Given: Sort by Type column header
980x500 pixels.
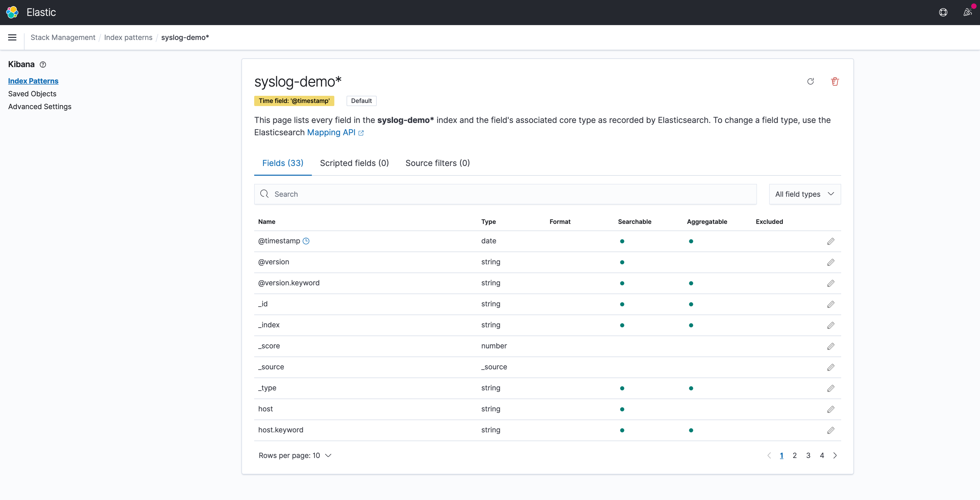Looking at the screenshot, I should 489,222.
